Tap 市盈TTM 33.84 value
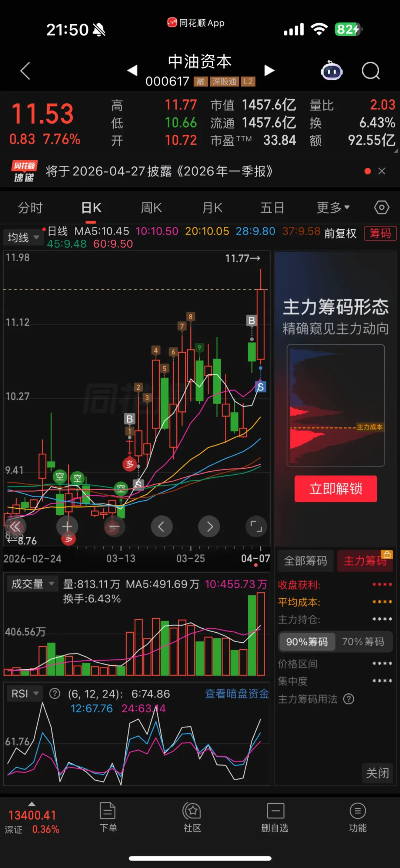The width and height of the screenshot is (400, 868). point(280,141)
